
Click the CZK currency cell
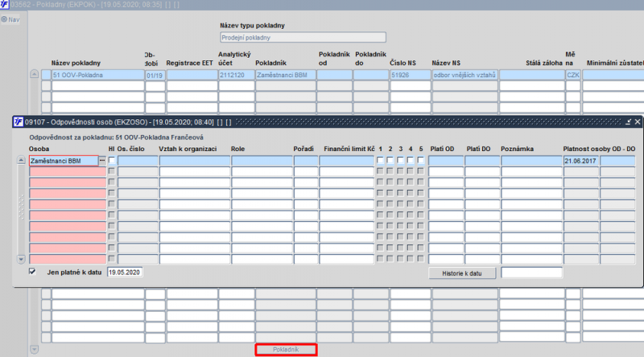coord(573,75)
